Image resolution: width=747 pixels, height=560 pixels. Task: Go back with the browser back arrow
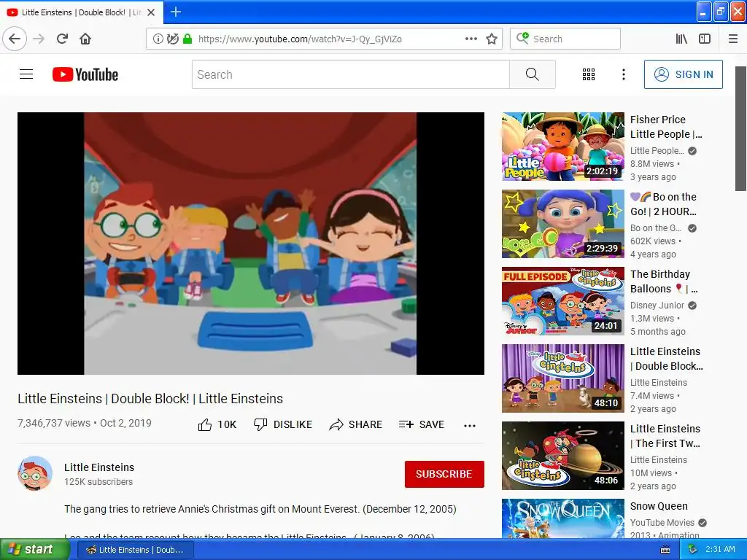[15, 39]
